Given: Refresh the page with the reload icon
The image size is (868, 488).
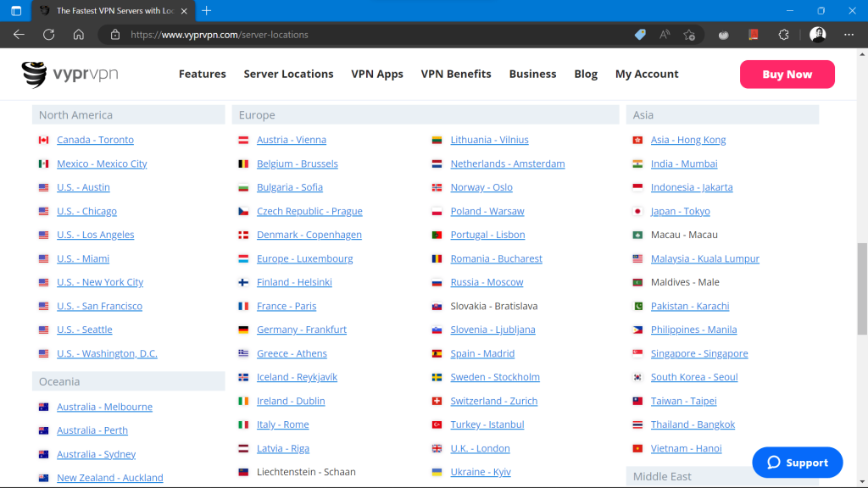Looking at the screenshot, I should point(49,35).
